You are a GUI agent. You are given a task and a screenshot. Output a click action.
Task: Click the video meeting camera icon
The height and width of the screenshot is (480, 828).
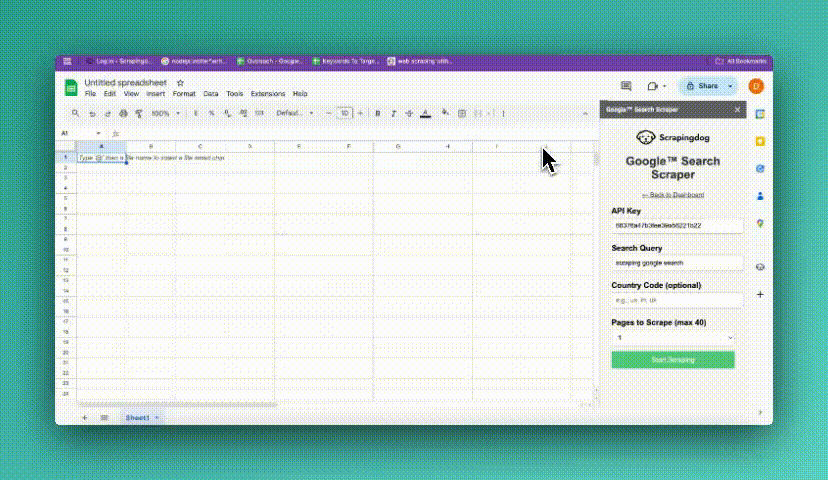click(653, 86)
